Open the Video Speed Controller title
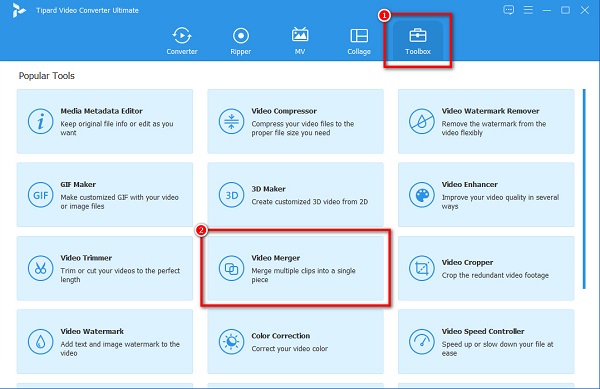The width and height of the screenshot is (600, 389). tap(483, 331)
